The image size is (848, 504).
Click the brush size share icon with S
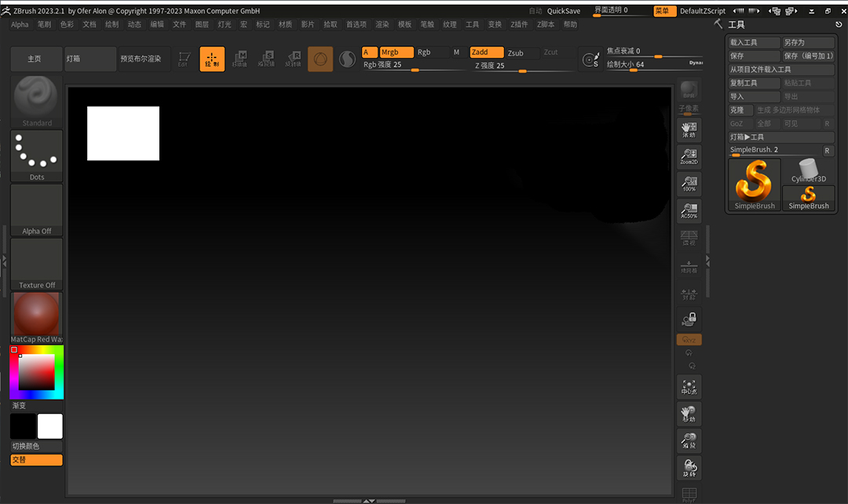590,59
